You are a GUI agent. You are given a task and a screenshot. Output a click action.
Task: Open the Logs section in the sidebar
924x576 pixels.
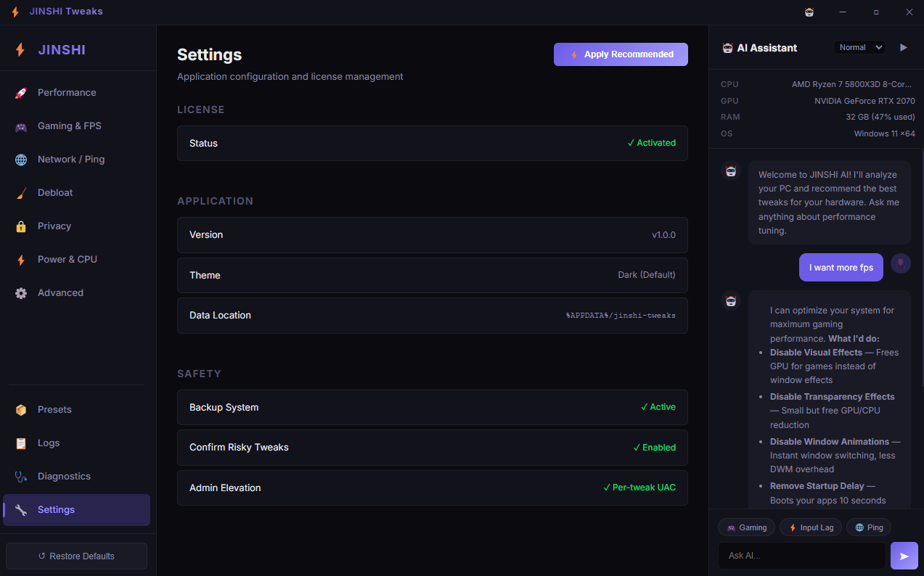[49, 443]
